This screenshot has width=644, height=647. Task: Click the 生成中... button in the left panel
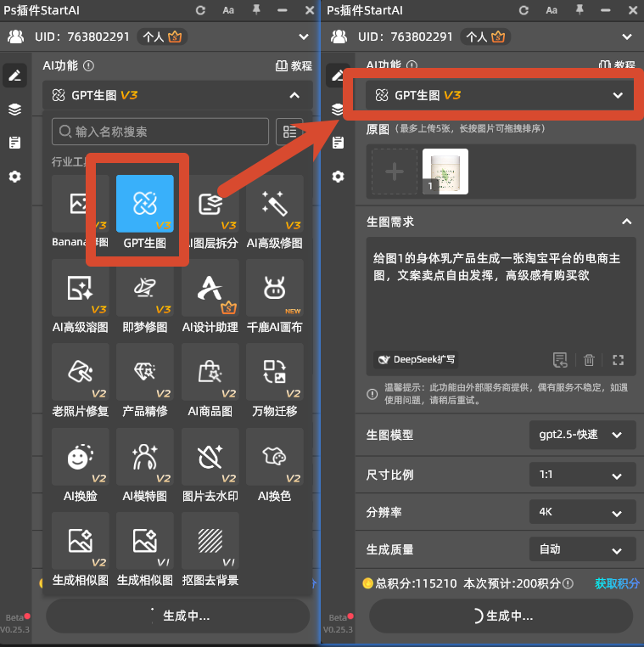[x=178, y=616]
